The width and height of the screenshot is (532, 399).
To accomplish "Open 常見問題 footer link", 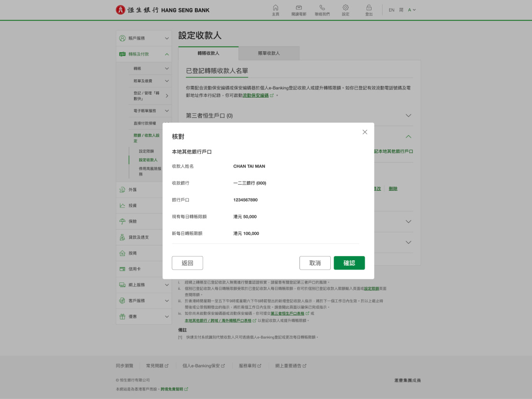I will point(157,366).
